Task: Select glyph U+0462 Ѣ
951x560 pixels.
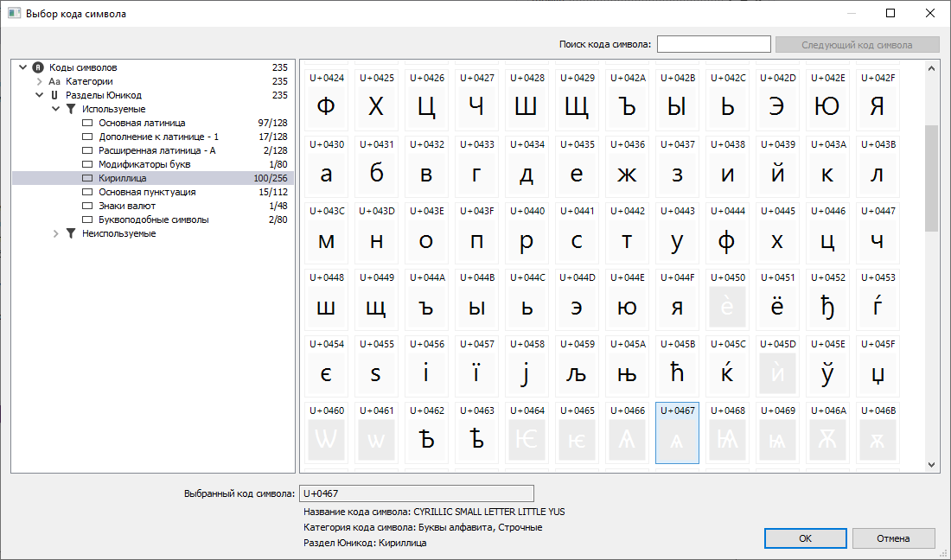Action: click(x=426, y=433)
